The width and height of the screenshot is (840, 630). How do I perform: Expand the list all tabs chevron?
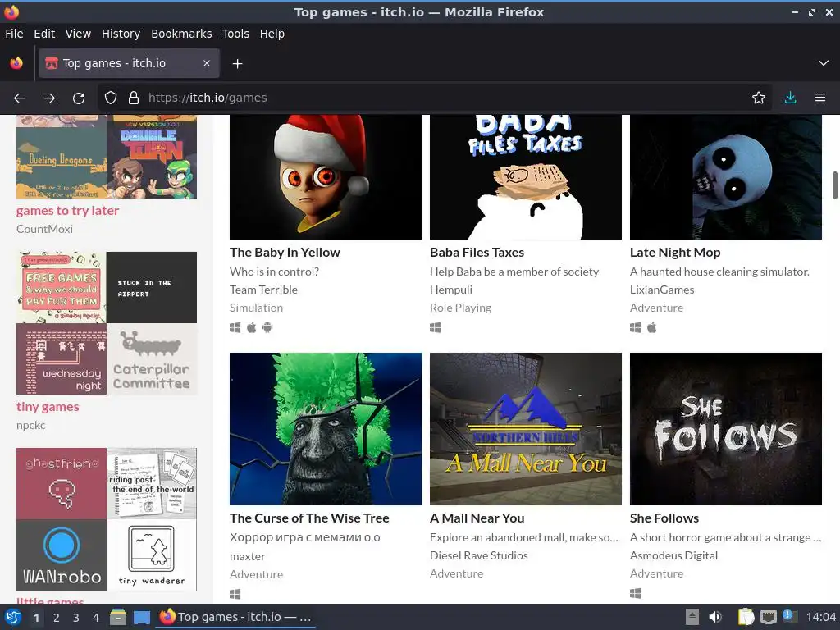(x=824, y=63)
